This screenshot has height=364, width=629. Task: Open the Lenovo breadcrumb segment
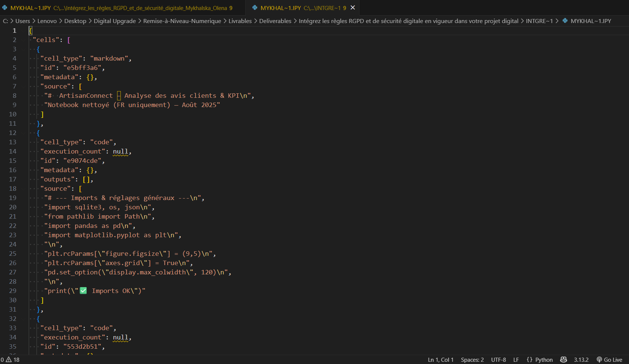(x=47, y=21)
